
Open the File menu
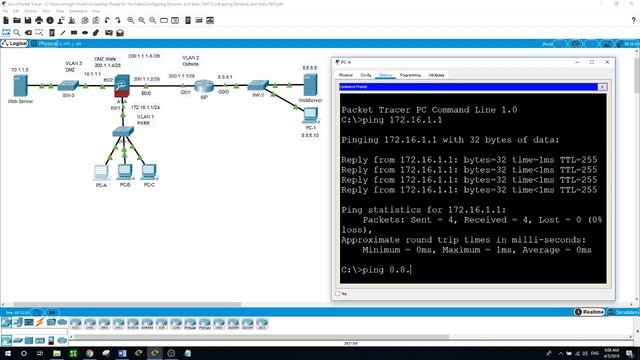(x=5, y=11)
